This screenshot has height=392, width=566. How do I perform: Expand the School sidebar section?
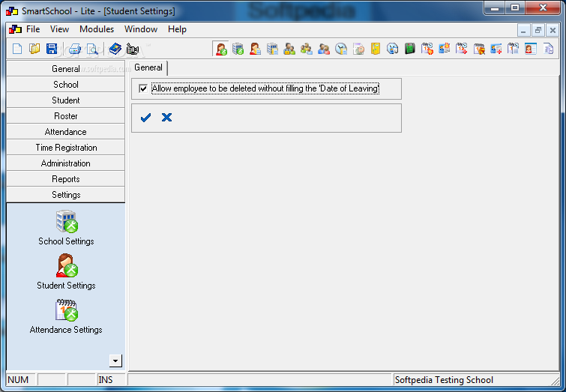click(66, 85)
